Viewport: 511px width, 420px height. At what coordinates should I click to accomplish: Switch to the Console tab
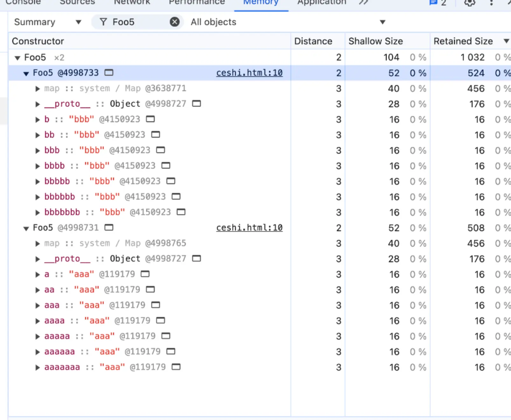23,3
